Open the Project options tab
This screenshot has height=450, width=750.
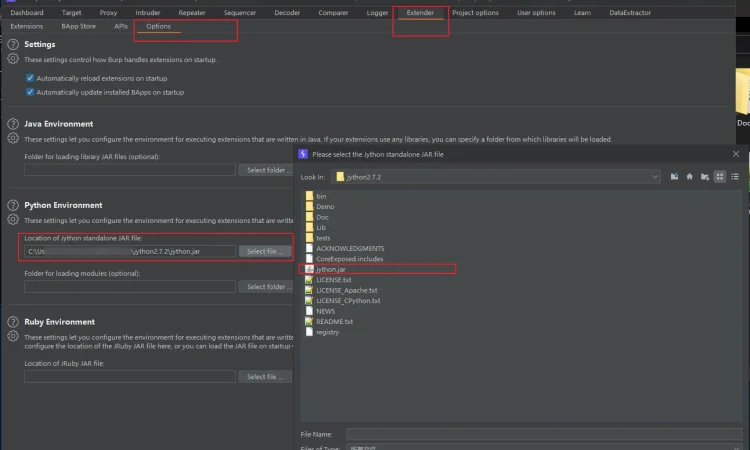(x=475, y=13)
